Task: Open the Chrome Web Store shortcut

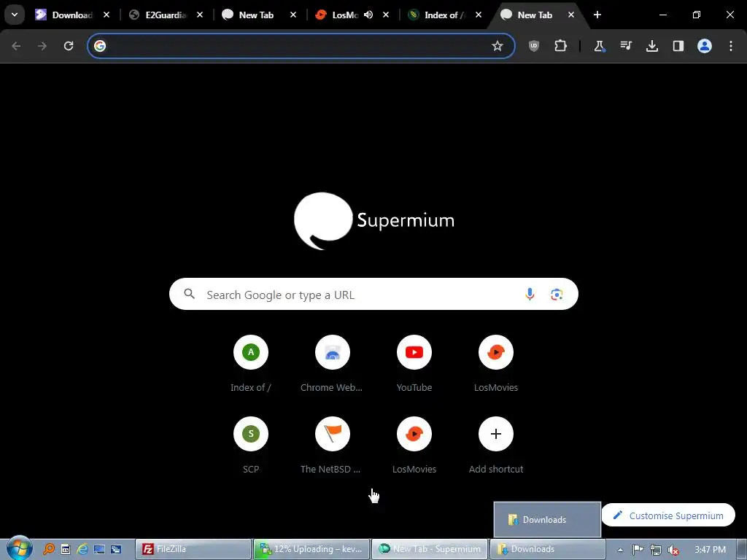Action: (x=332, y=364)
